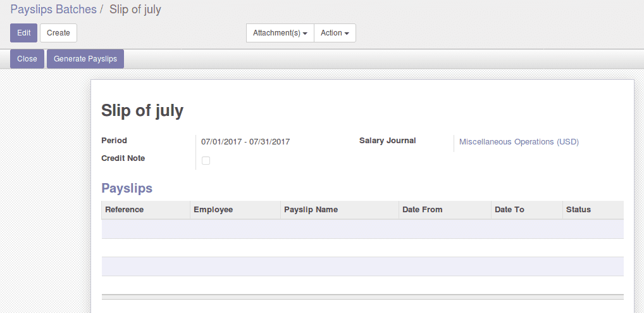Open Miscellaneous Operations (USD) journal link
This screenshot has height=313, width=644.
[x=519, y=142]
